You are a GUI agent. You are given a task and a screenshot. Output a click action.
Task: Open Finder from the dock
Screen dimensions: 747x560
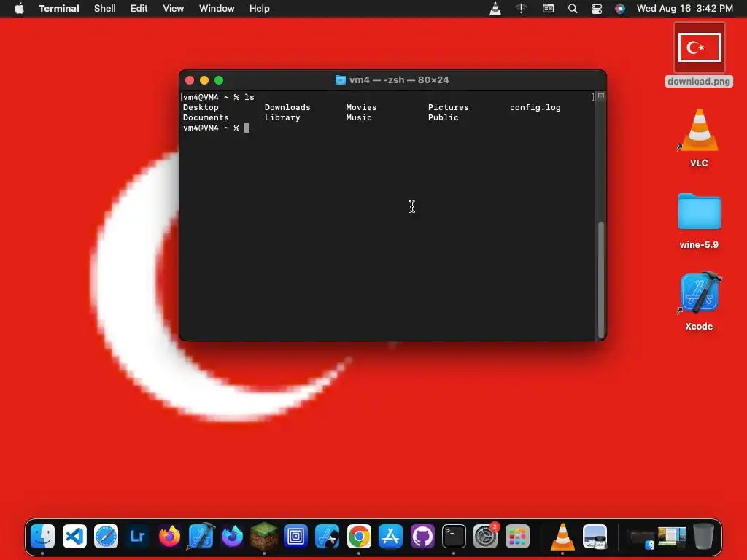pyautogui.click(x=42, y=537)
